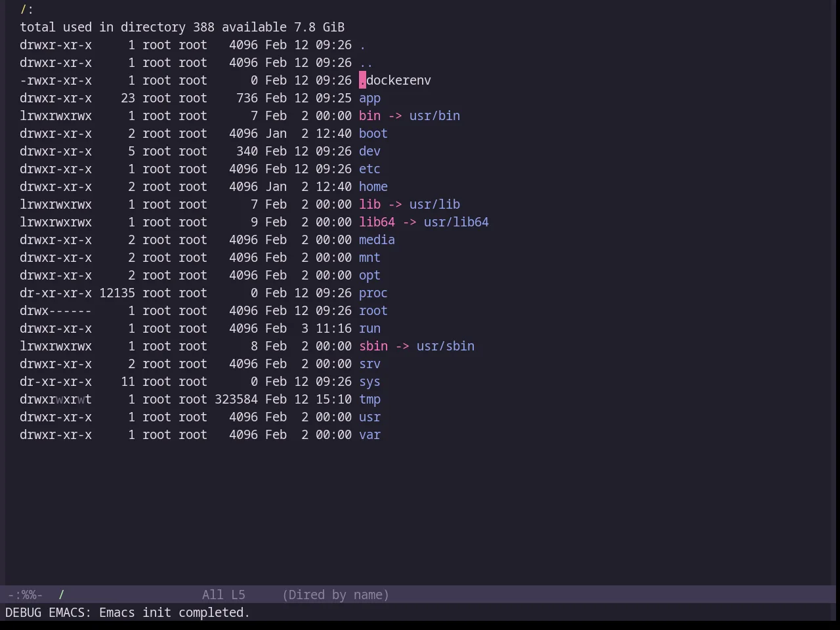840x630 pixels.
Task: Click the 09:25 time in app row
Action: pyautogui.click(x=333, y=98)
